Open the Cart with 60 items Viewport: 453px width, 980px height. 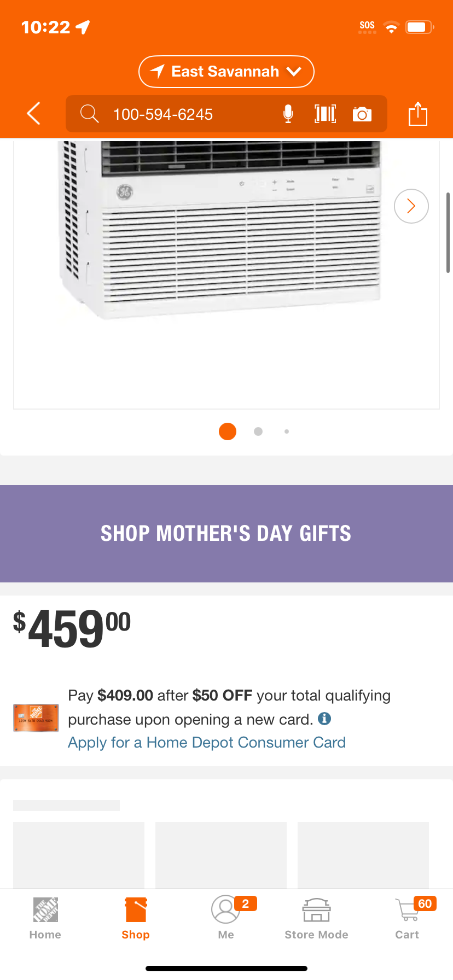(408, 918)
